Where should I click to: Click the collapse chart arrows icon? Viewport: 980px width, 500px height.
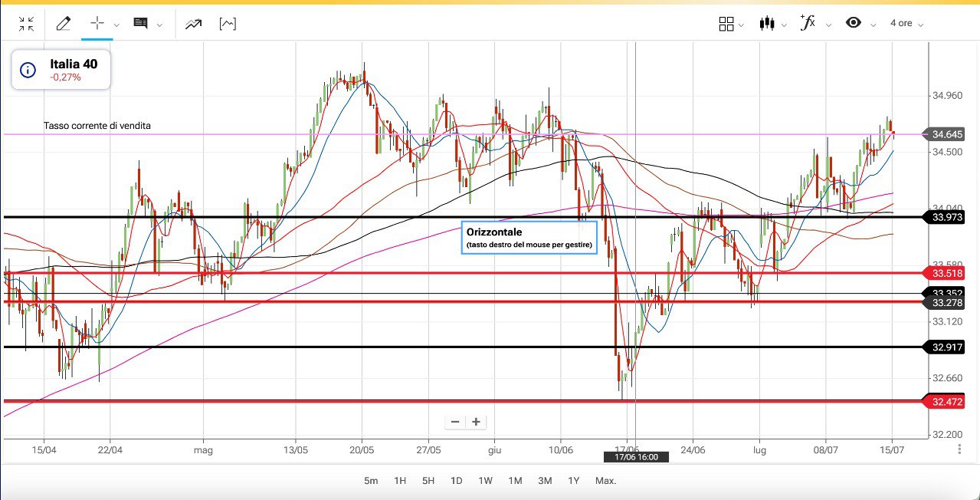pos(27,24)
